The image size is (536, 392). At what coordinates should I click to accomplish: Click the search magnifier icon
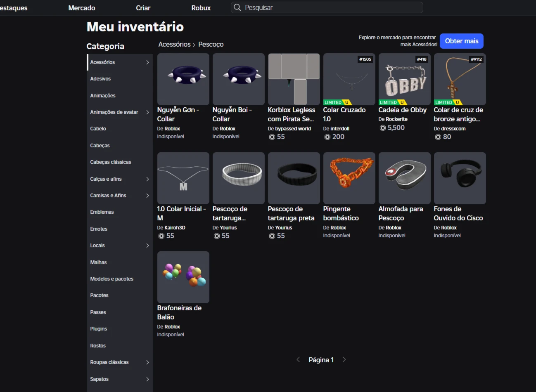[237, 7]
